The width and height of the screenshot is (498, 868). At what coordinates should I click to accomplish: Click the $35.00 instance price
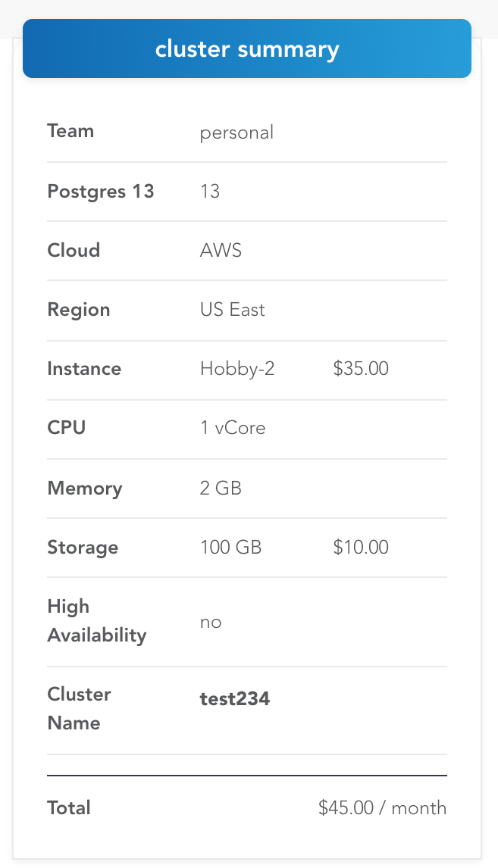[361, 369]
